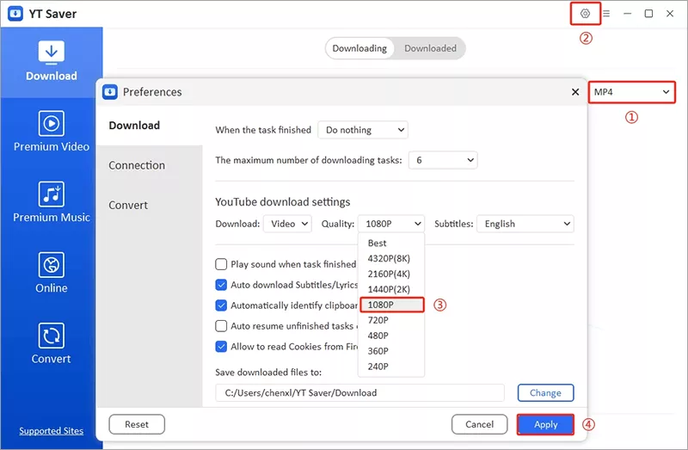Open the Convert section in sidebar
The height and width of the screenshot is (450, 688).
click(51, 342)
